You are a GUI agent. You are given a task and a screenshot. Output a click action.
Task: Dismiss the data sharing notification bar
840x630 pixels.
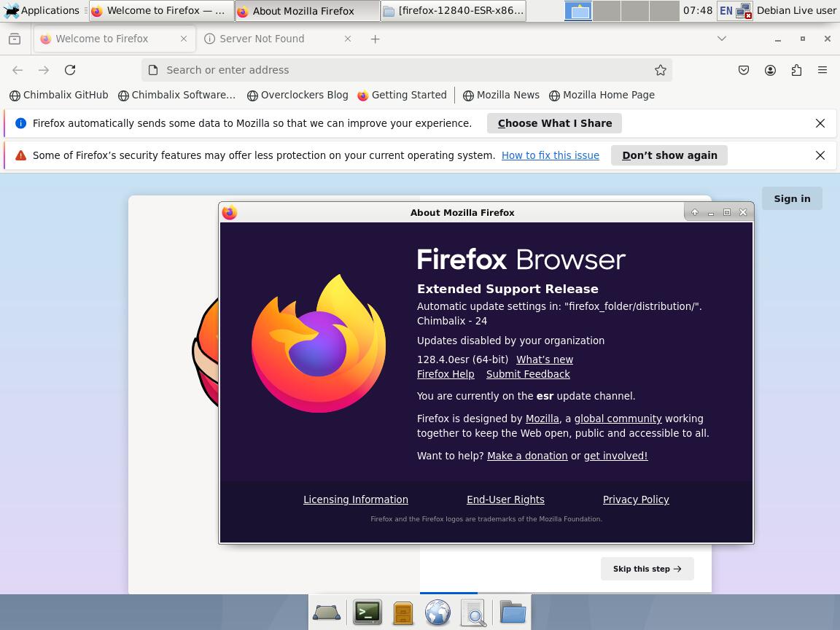point(820,123)
